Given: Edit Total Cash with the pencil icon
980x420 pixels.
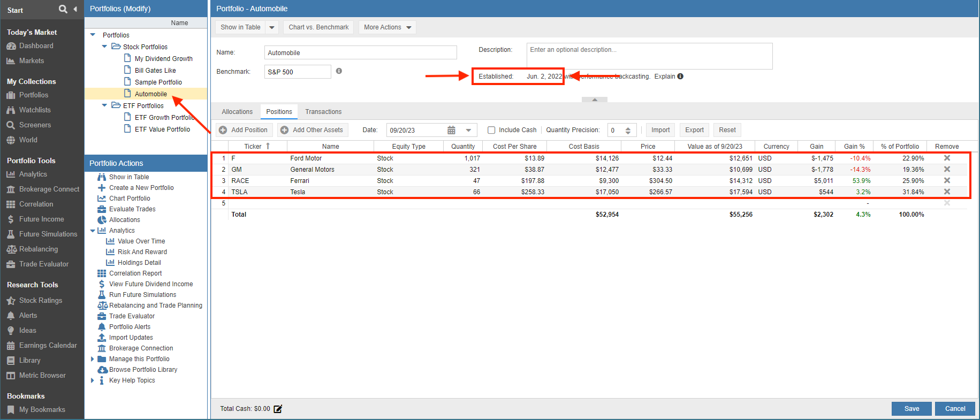Looking at the screenshot, I should pos(278,409).
